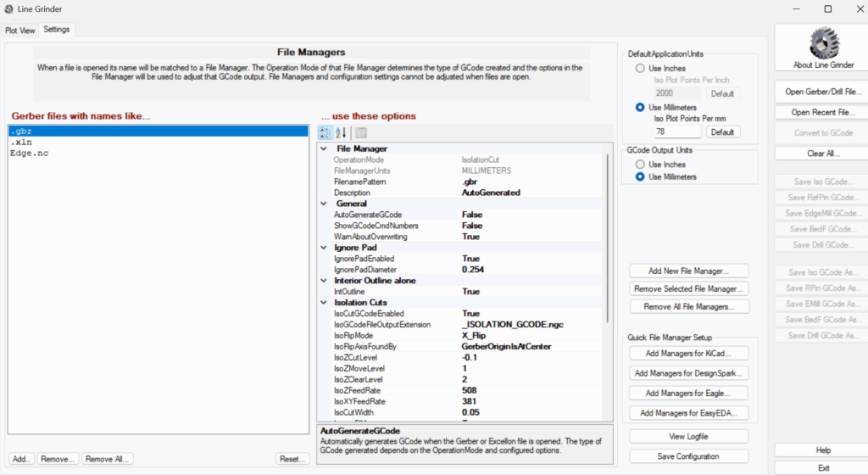Select the .xln file manager entry
This screenshot has height=475, width=868.
pyautogui.click(x=21, y=142)
